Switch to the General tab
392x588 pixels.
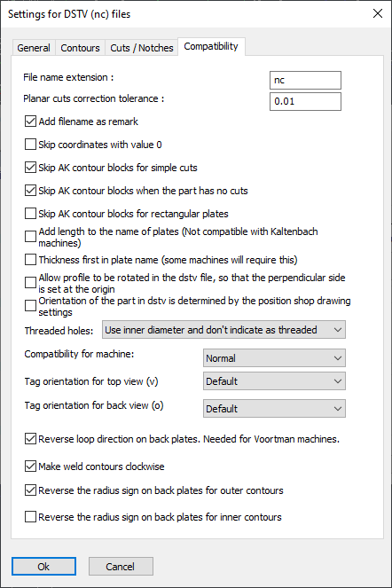tap(34, 48)
